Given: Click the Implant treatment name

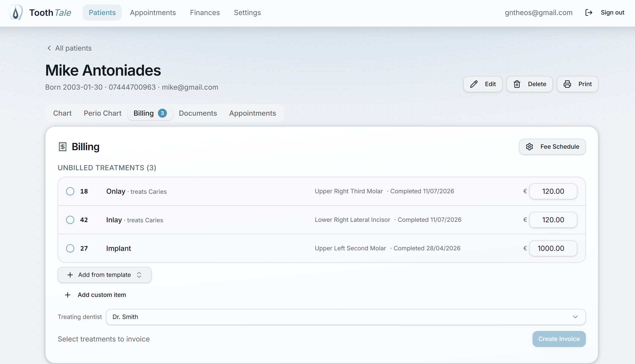Looking at the screenshot, I should point(119,248).
